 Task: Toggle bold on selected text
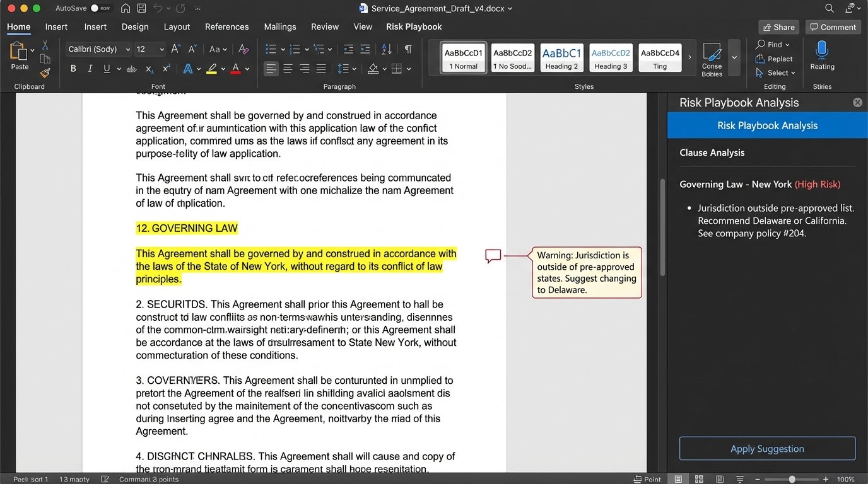pos(73,68)
